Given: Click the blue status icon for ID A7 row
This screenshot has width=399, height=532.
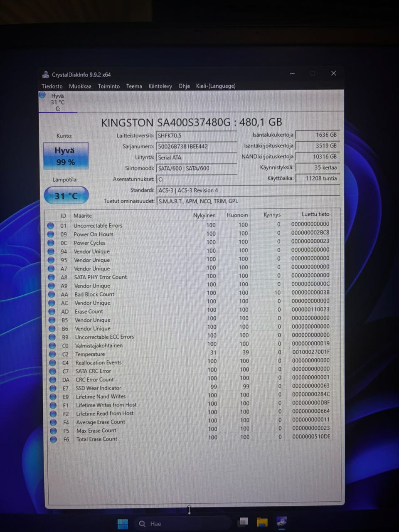Looking at the screenshot, I should click(51, 268).
